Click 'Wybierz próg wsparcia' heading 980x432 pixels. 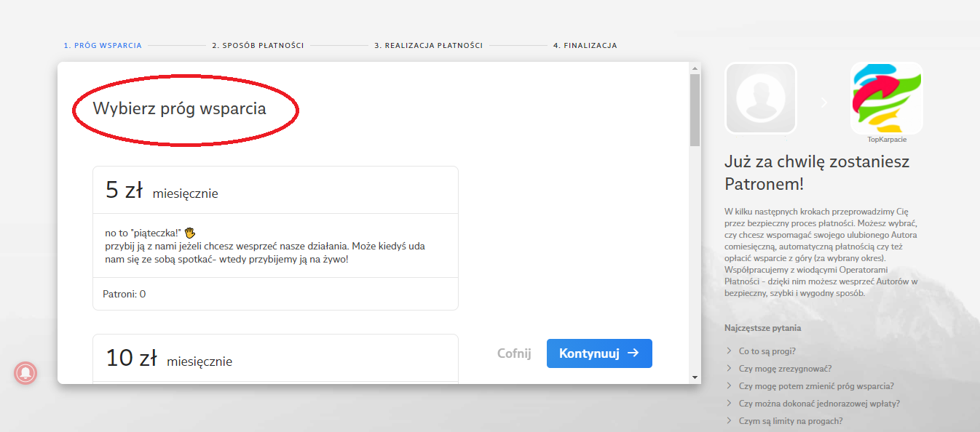[x=180, y=109]
